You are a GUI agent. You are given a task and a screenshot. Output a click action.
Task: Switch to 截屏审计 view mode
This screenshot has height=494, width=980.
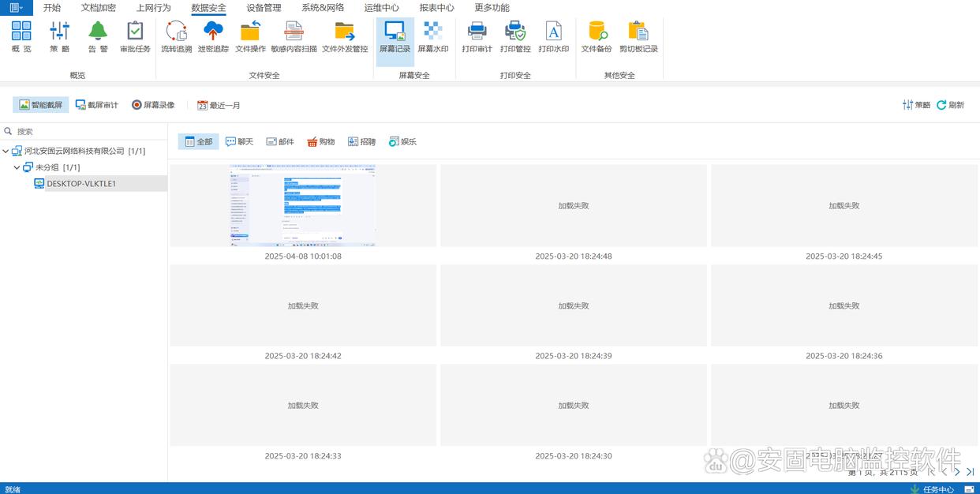tap(97, 105)
